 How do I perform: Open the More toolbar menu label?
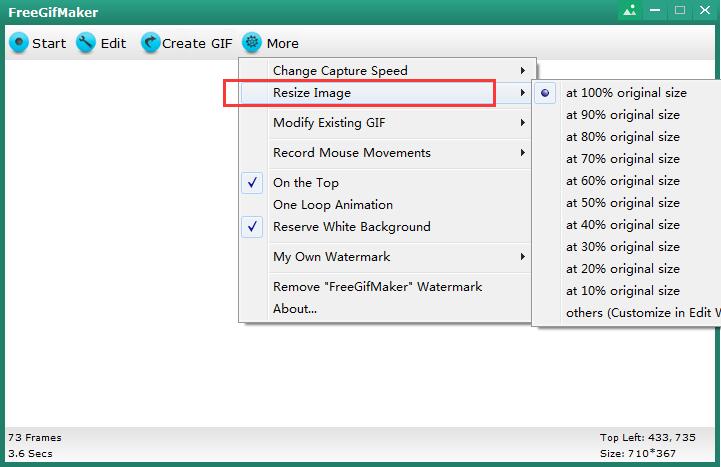282,43
